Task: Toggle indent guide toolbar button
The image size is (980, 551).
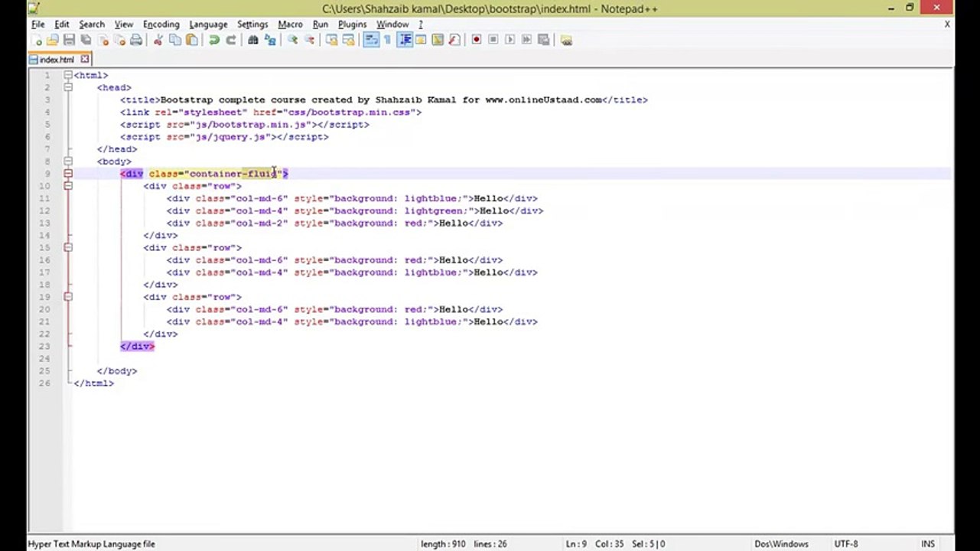Action: click(x=405, y=40)
